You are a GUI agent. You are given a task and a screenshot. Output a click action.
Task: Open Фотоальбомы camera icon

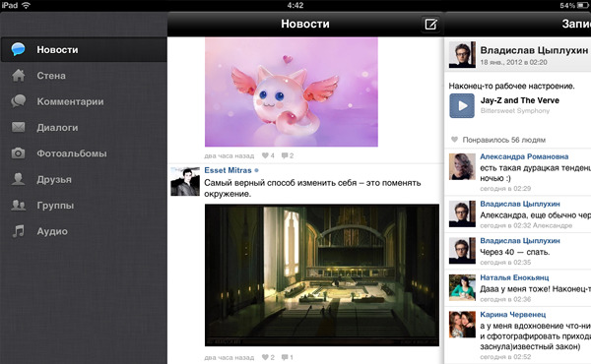click(18, 153)
